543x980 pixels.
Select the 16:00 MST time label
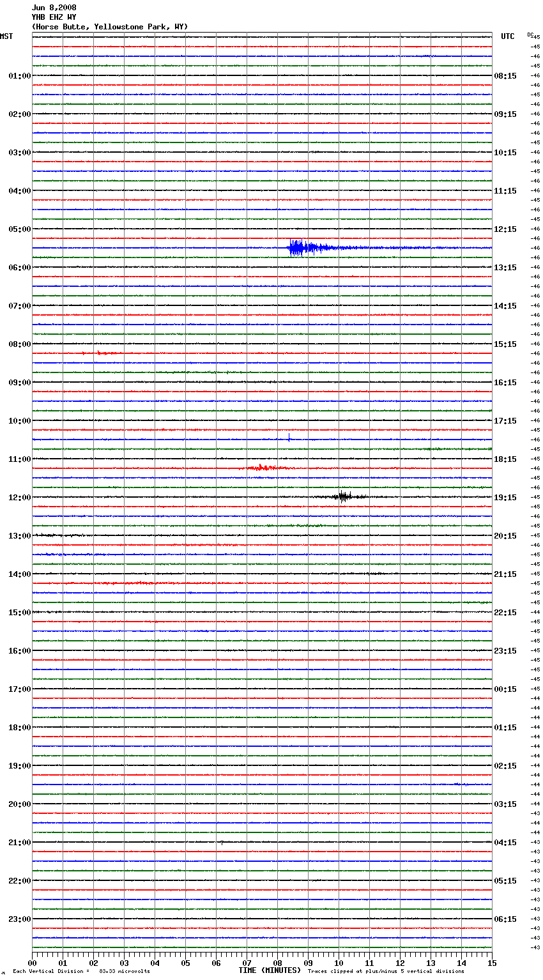point(19,651)
